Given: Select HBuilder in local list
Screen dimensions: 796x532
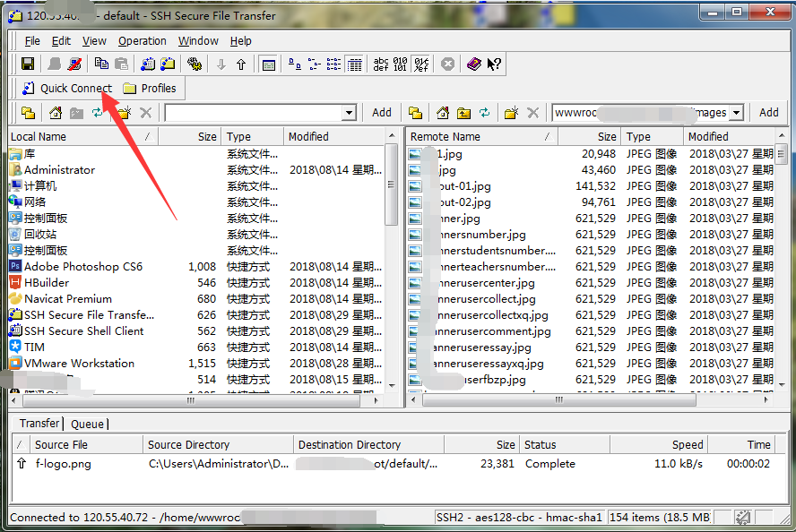Looking at the screenshot, I should coord(47,282).
